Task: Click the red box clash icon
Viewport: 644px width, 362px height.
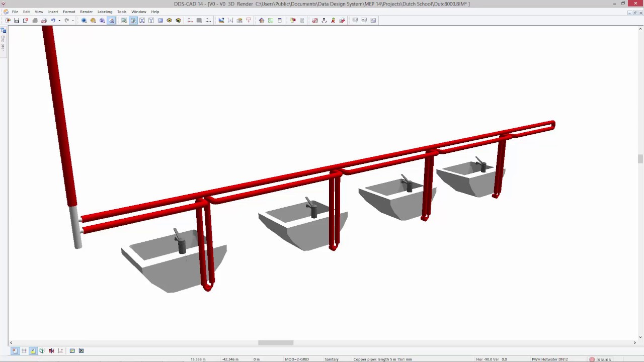Action: tap(315, 20)
